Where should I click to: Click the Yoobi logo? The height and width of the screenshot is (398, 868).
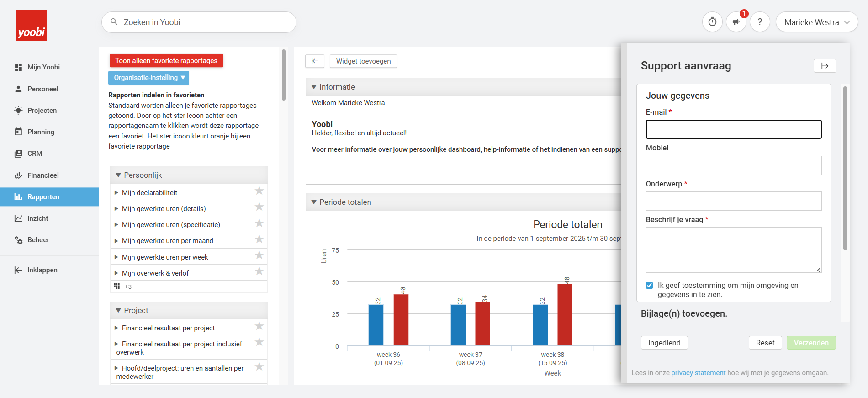point(31,26)
